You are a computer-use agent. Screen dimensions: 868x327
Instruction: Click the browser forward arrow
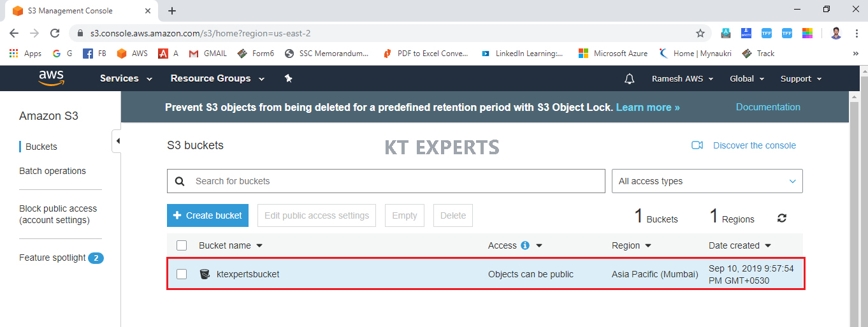tap(34, 33)
